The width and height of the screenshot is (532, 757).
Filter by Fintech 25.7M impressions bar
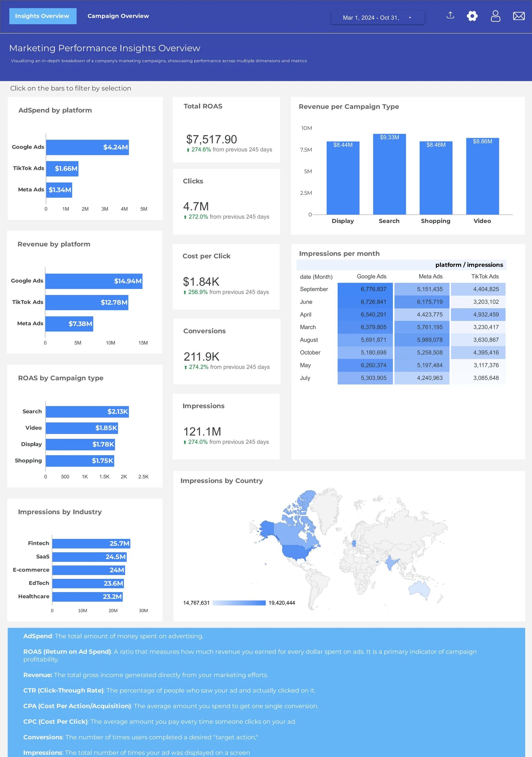tap(91, 544)
